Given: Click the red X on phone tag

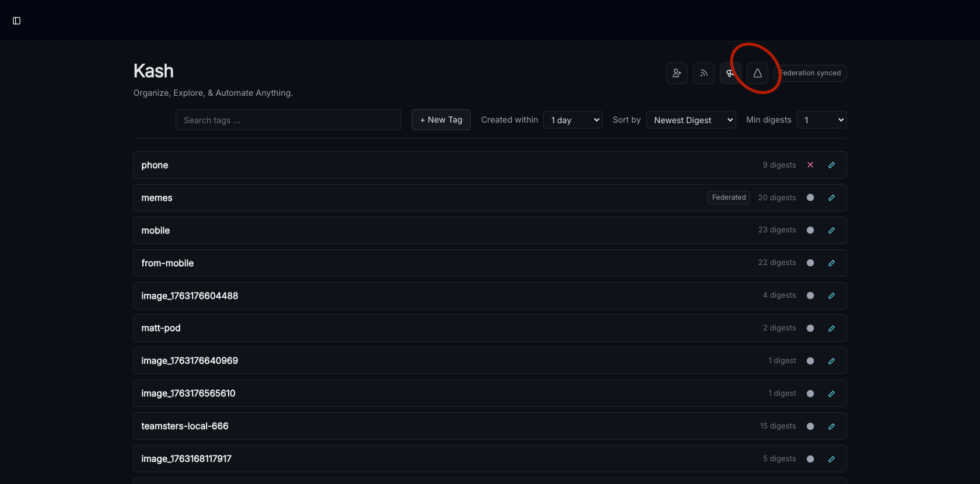Looking at the screenshot, I should click(810, 165).
